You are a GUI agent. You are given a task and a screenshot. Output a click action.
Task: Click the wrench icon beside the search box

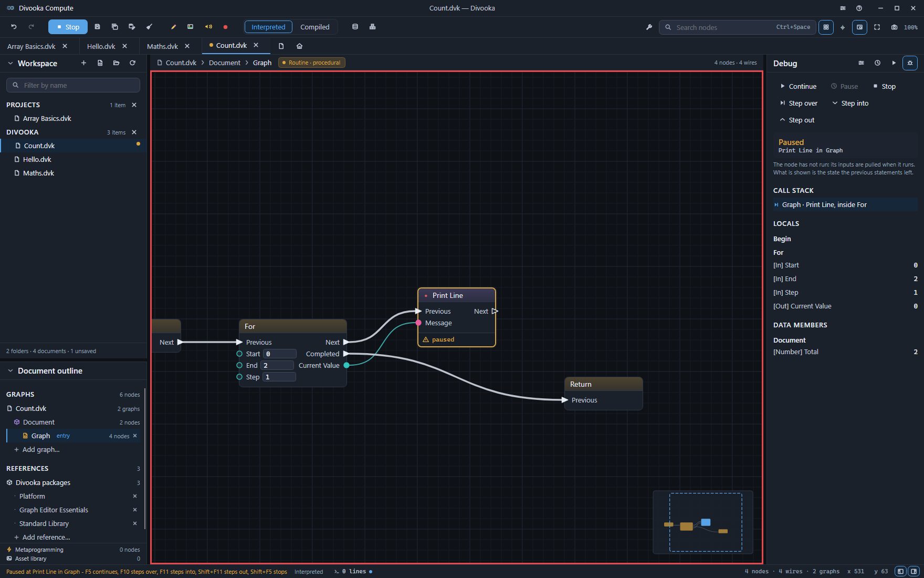point(649,27)
